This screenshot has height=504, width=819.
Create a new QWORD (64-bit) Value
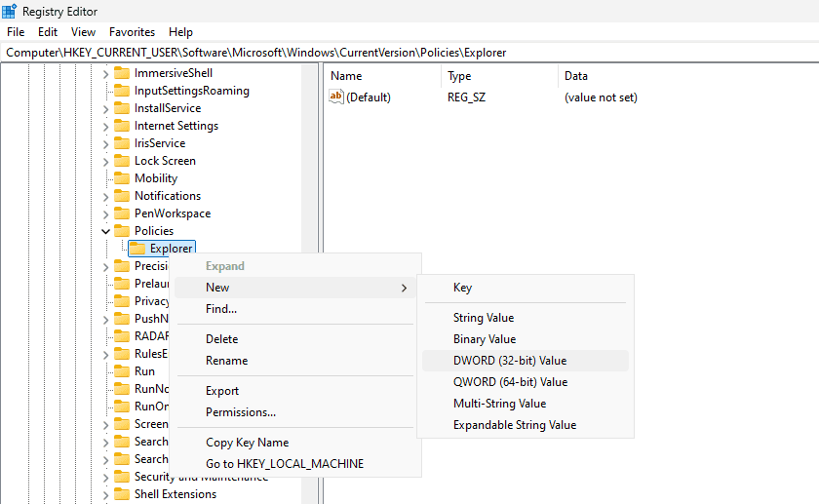(526, 382)
